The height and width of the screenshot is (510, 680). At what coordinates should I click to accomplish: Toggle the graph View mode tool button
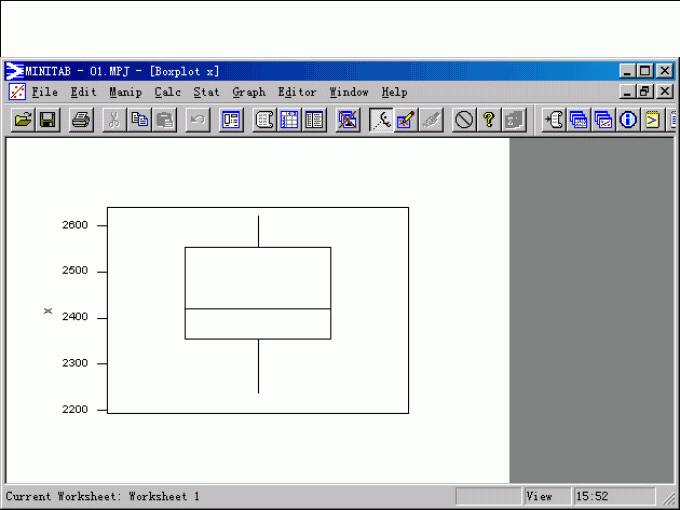coord(381,120)
